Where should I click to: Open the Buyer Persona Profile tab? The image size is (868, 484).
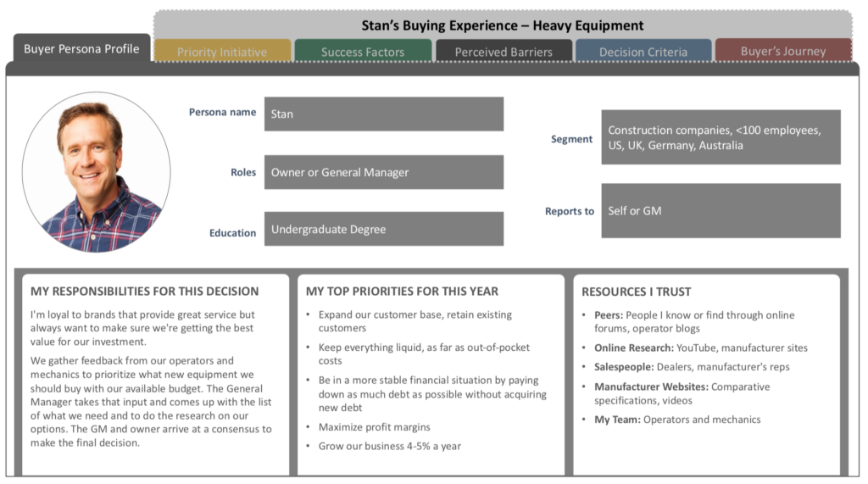point(82,48)
